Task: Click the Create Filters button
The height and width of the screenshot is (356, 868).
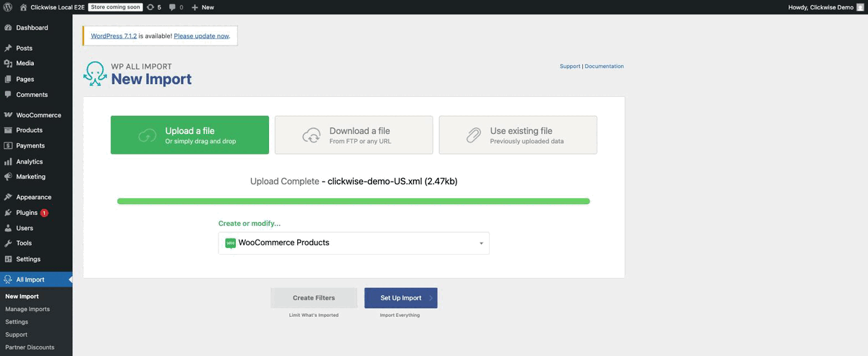Action: (314, 298)
